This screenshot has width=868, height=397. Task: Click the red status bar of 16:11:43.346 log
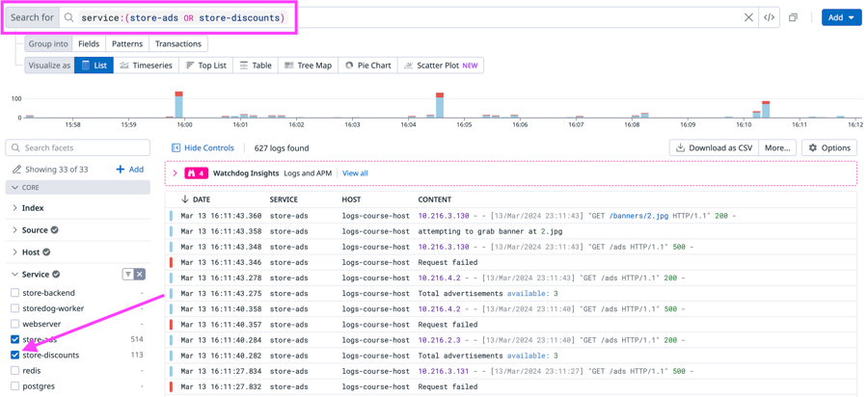pos(172,262)
